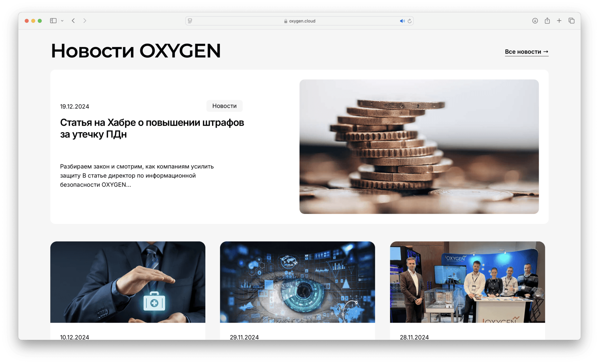The image size is (599, 364).
Task: Open the sidebar options dropdown chevron
Action: coord(62,21)
